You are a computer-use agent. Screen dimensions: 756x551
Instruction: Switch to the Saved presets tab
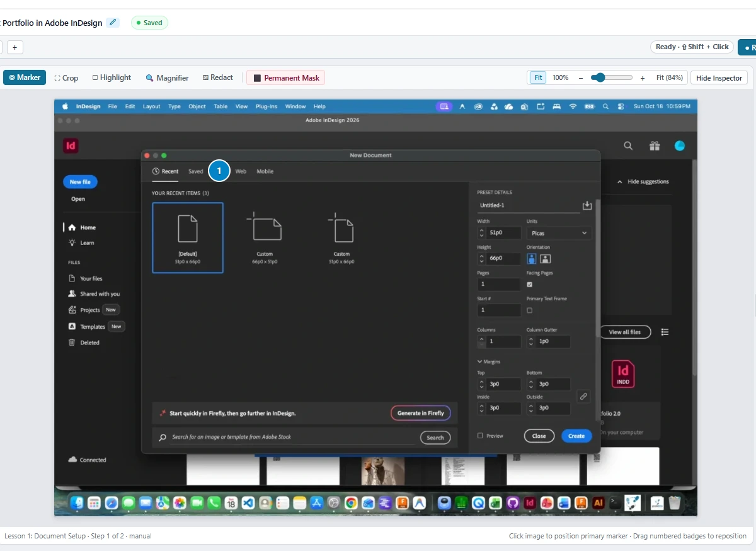[196, 171]
